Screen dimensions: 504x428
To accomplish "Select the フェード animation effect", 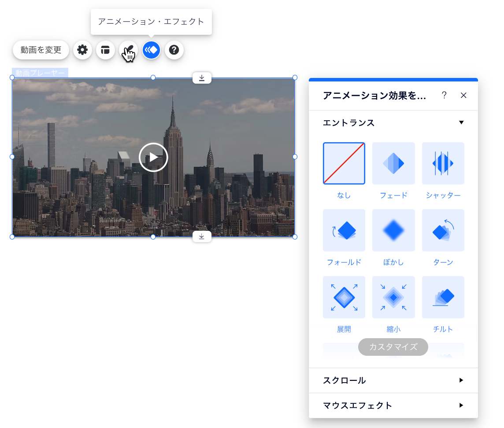I will tap(393, 163).
